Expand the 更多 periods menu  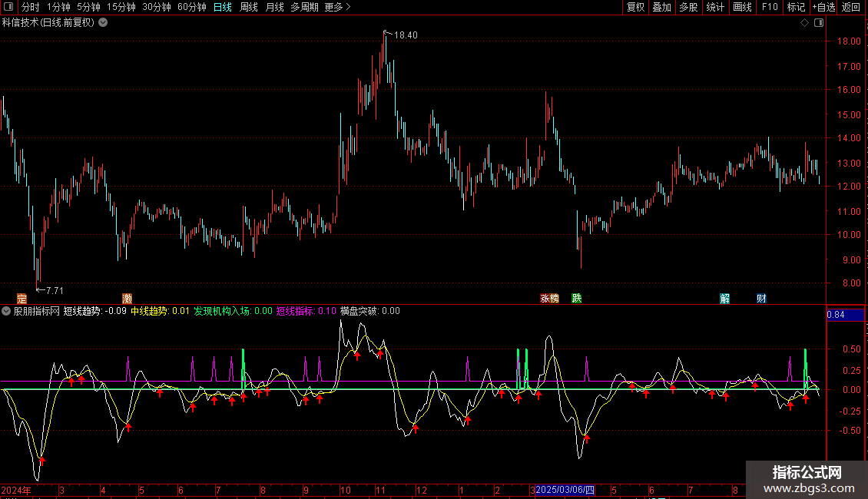click(x=337, y=7)
